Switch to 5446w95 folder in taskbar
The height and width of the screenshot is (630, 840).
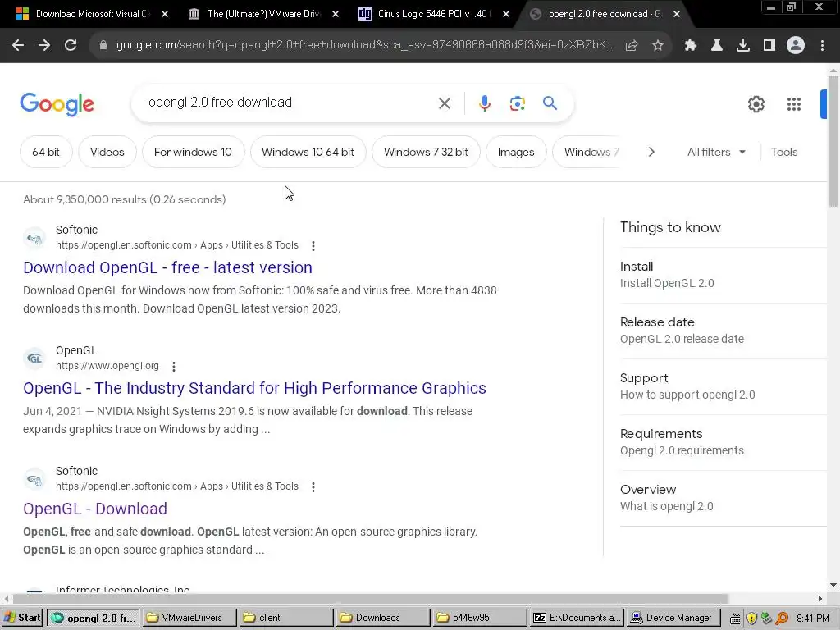pos(479,618)
